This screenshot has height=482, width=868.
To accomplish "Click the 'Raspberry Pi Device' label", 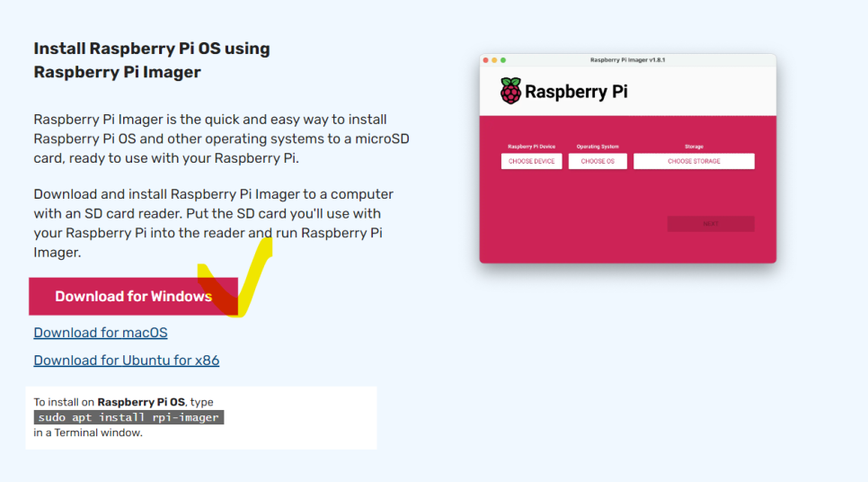I will pyautogui.click(x=531, y=147).
